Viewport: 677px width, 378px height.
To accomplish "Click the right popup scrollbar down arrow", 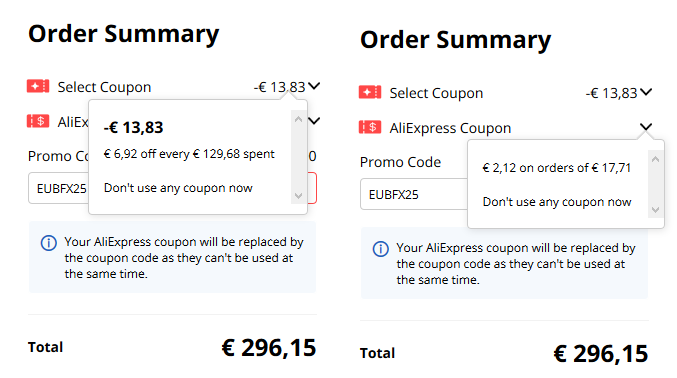I will (655, 210).
